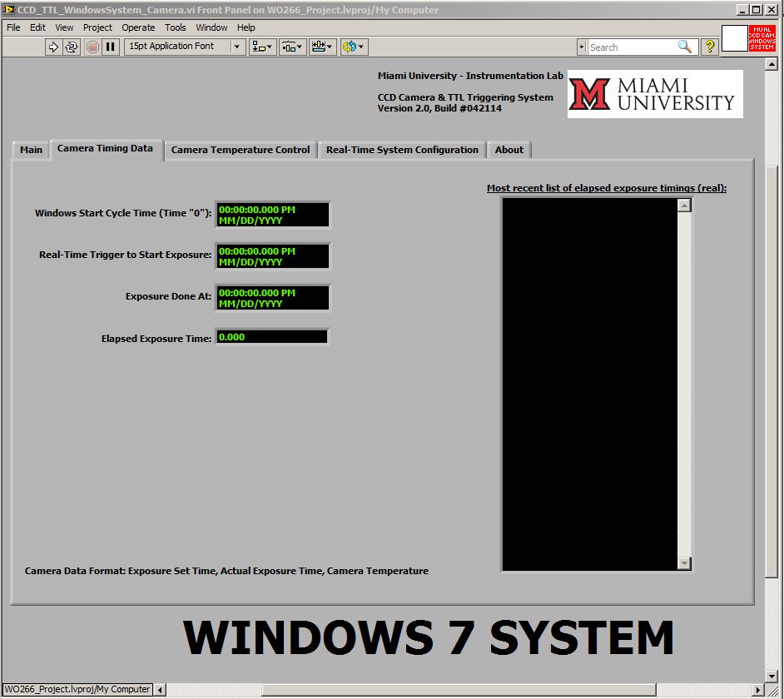Viewport: 784px width, 699px height.
Task: Click the "WINDOWS 7 SYSTEM" large label
Action: tap(429, 637)
